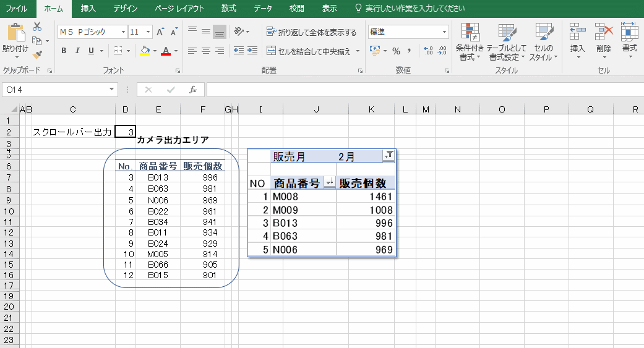
Task: Click the Percent Style icon
Action: pos(396,51)
